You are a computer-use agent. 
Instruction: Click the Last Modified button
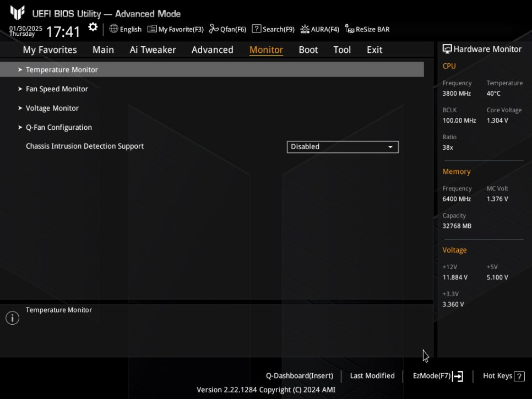[372, 376]
